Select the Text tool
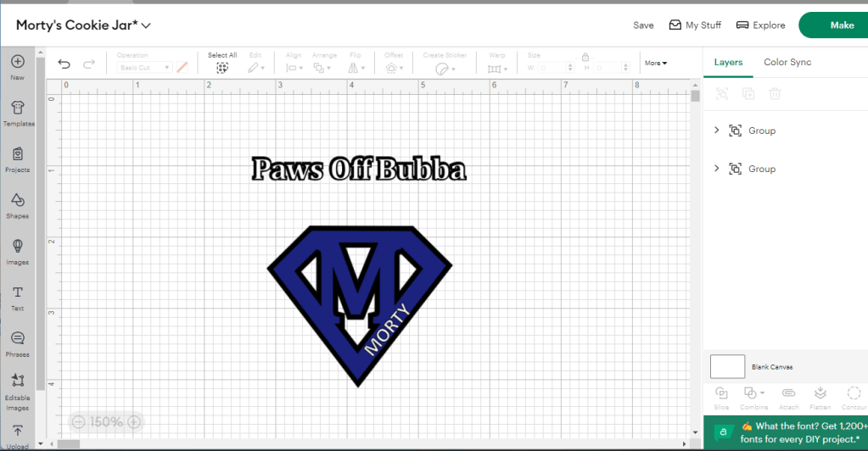Screen dimensions: 868x451 (x=17, y=297)
